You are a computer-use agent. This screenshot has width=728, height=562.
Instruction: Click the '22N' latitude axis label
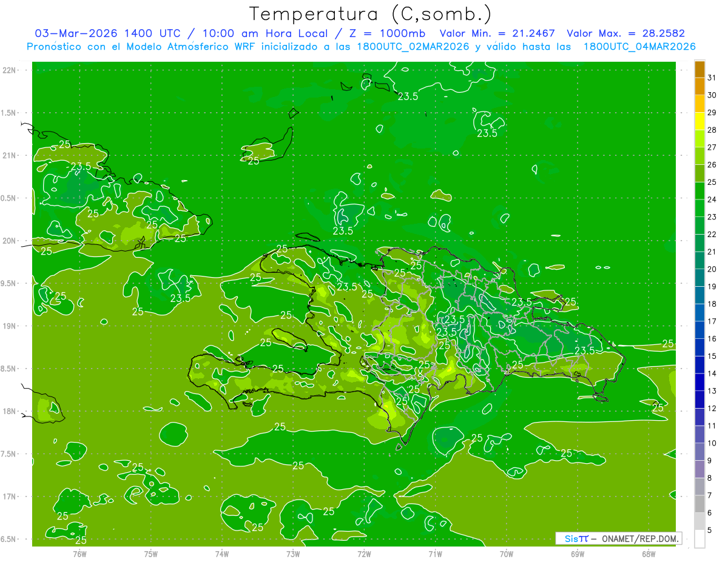coord(9,70)
